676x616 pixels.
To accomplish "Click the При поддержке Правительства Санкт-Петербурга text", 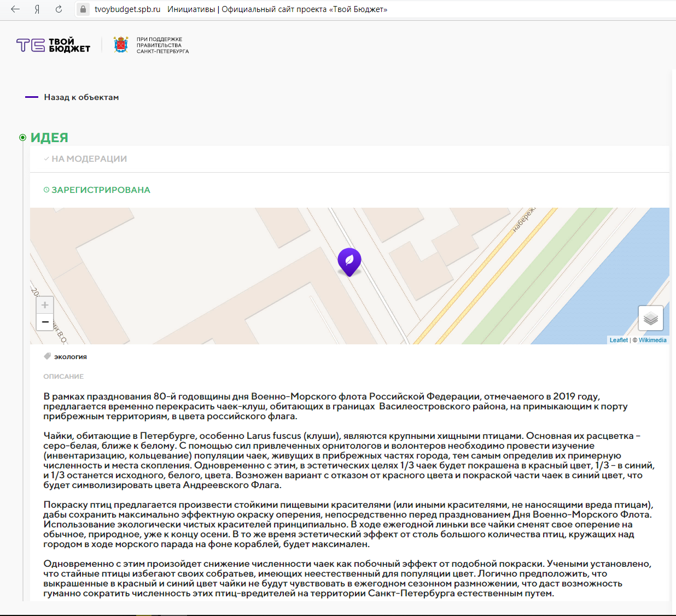I will [x=162, y=45].
